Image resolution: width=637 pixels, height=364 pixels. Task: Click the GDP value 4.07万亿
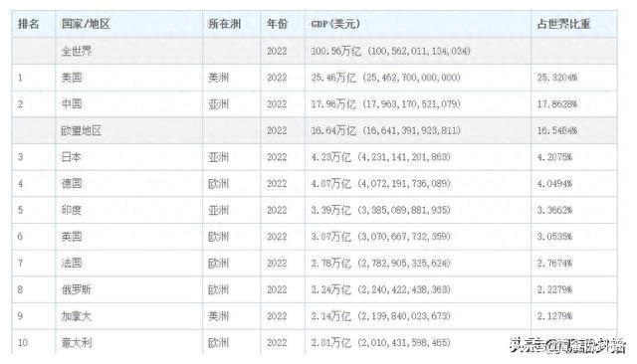tap(331, 183)
